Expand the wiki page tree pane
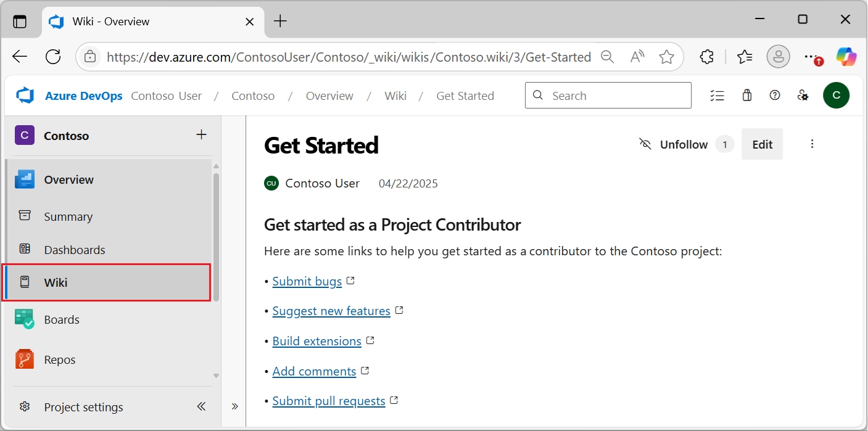This screenshot has width=868, height=431. [x=234, y=406]
